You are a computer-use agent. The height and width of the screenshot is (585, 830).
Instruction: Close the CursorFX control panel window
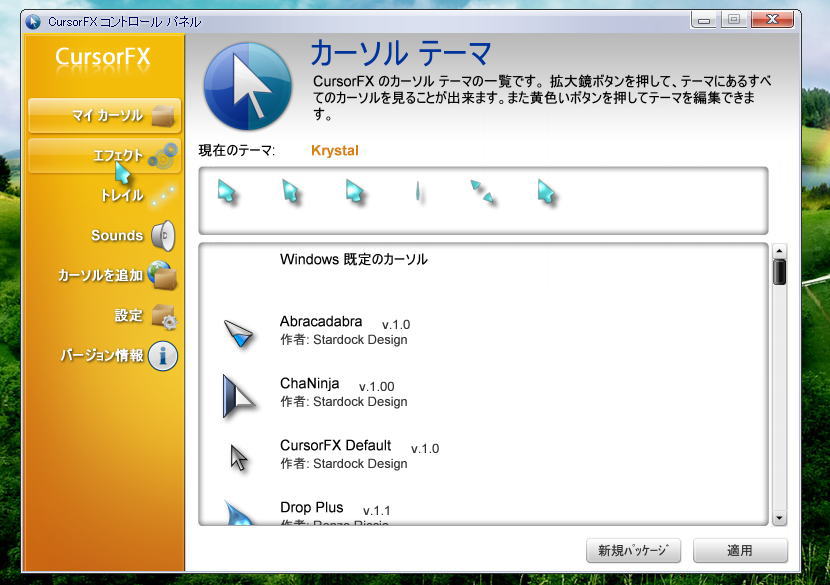click(772, 20)
